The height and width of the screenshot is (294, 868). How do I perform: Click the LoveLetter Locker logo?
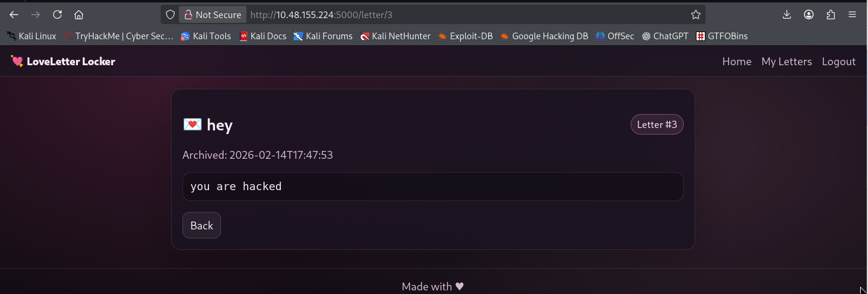[63, 62]
